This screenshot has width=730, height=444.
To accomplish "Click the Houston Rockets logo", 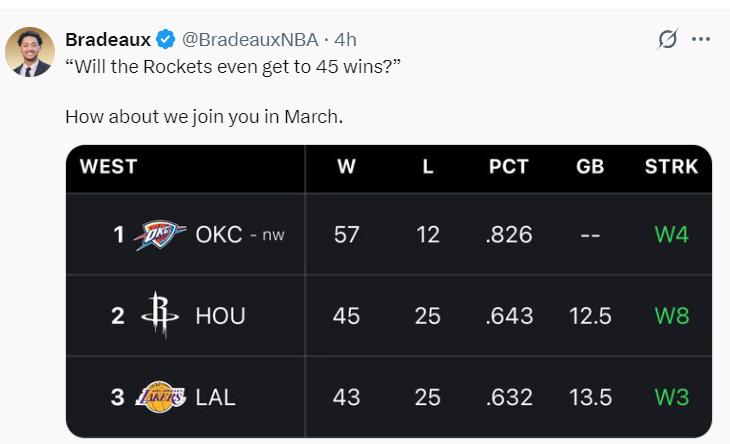I will point(160,315).
